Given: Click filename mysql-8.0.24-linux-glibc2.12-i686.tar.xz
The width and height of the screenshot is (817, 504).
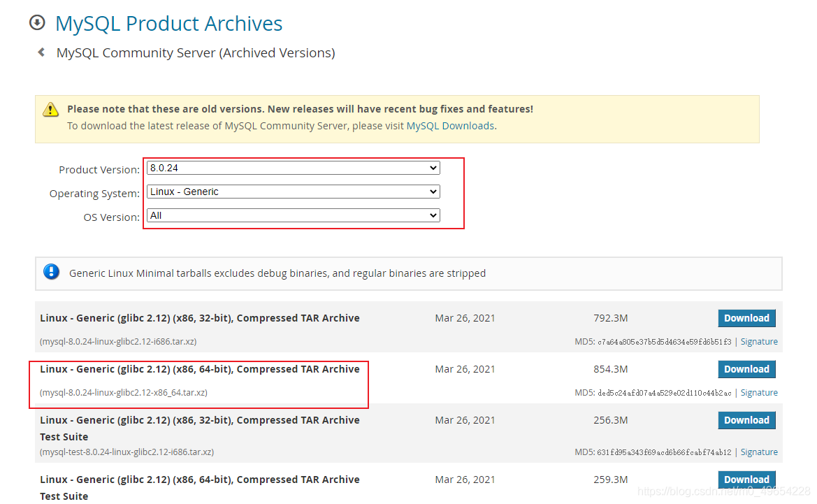Looking at the screenshot, I should point(118,341).
